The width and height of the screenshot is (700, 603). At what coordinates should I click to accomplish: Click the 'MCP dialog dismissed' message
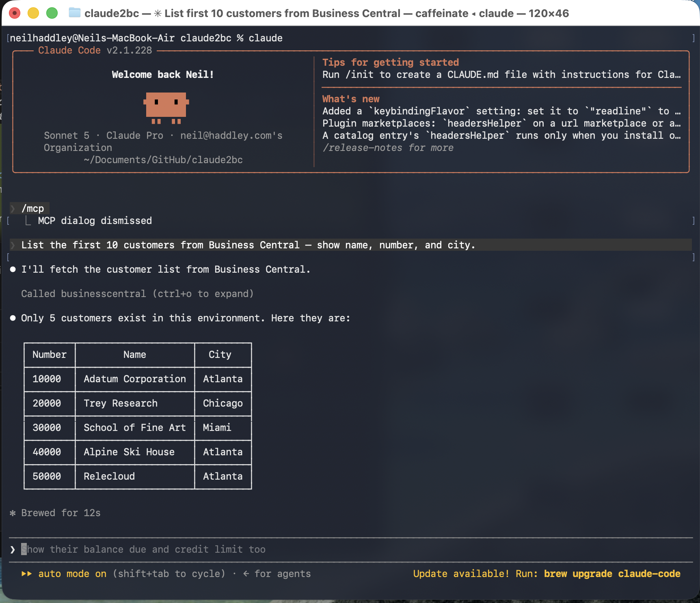95,221
